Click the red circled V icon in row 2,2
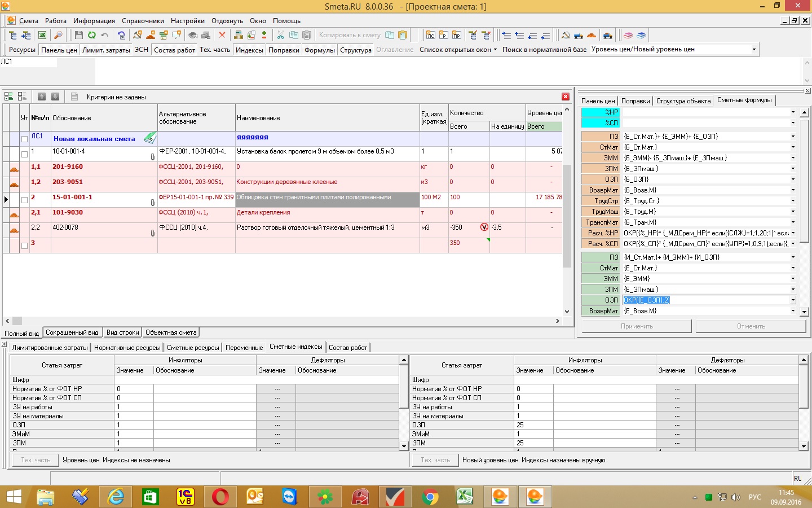 click(x=484, y=227)
